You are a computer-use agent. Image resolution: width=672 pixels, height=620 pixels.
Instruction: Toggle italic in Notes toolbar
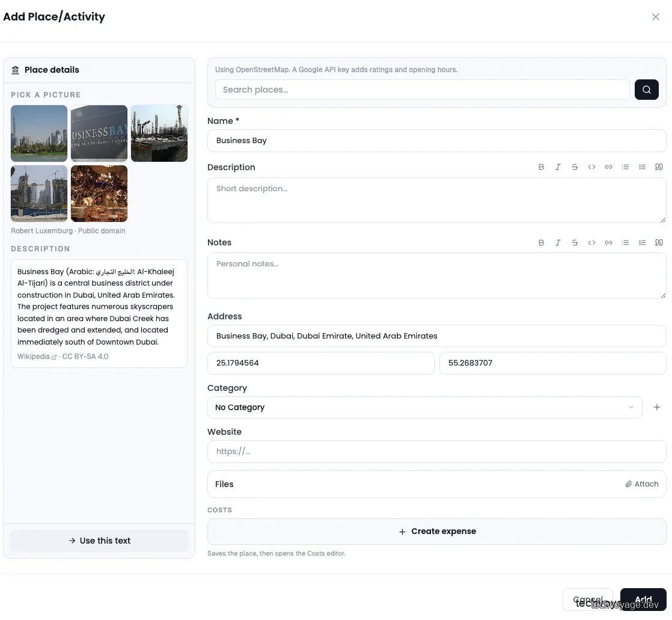(558, 243)
